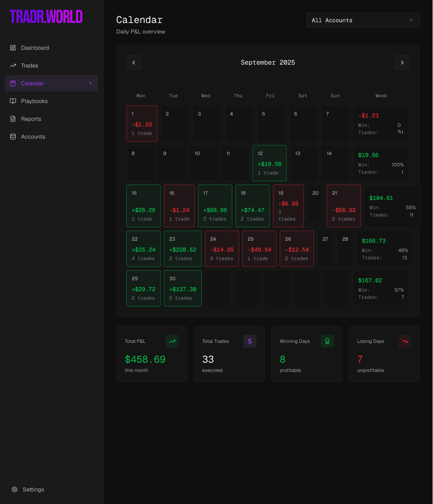Open the All Accounts dropdown

coord(362,20)
